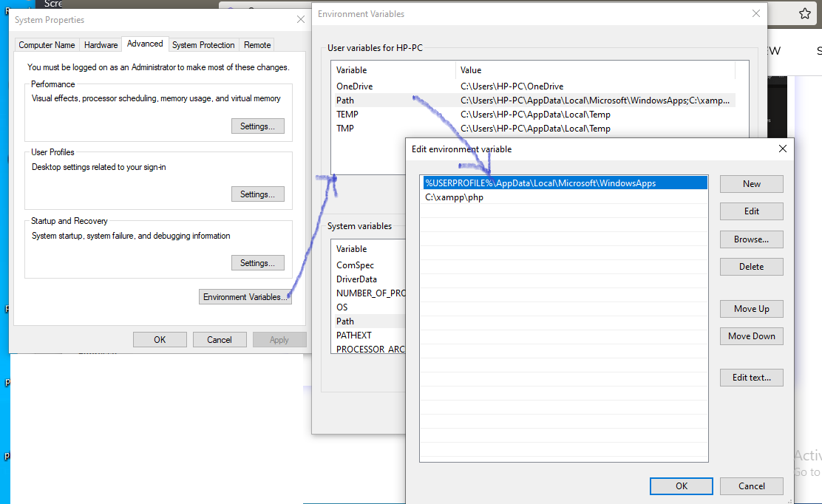The height and width of the screenshot is (504, 822).
Task: Open Startup and Recovery Settings button
Action: pyautogui.click(x=257, y=263)
